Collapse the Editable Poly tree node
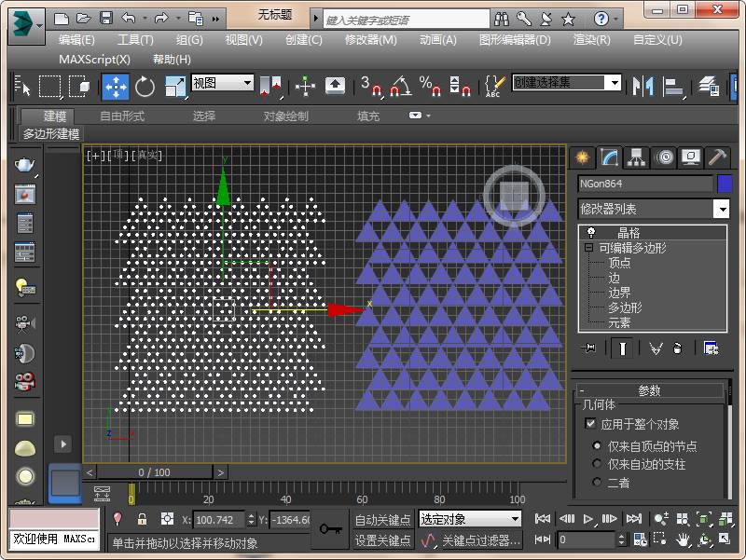The image size is (746, 560). click(x=589, y=248)
